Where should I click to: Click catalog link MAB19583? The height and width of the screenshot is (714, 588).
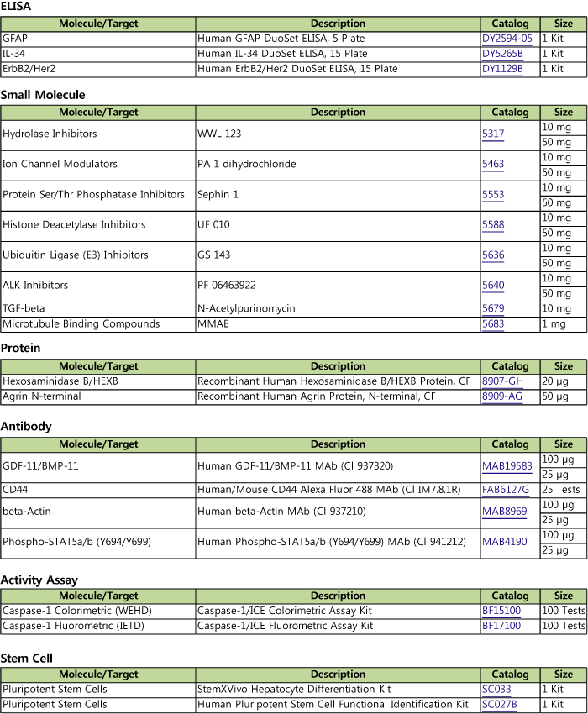[507, 466]
